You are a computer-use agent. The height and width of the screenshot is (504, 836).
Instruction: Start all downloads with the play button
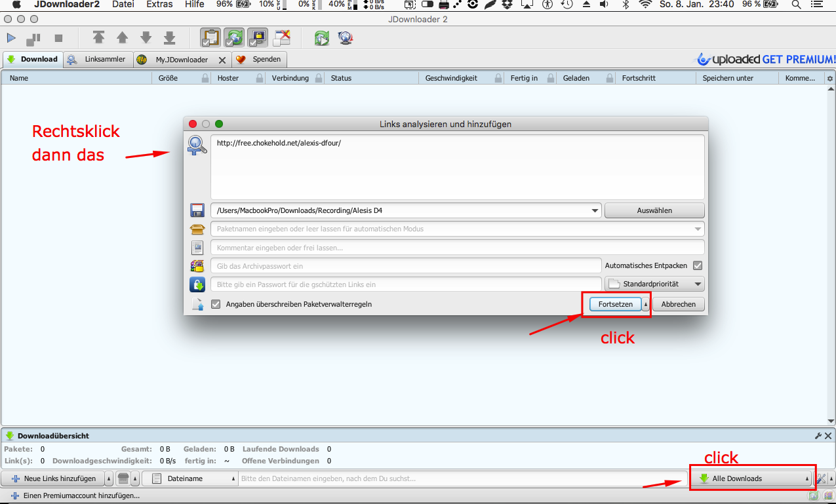(11, 38)
